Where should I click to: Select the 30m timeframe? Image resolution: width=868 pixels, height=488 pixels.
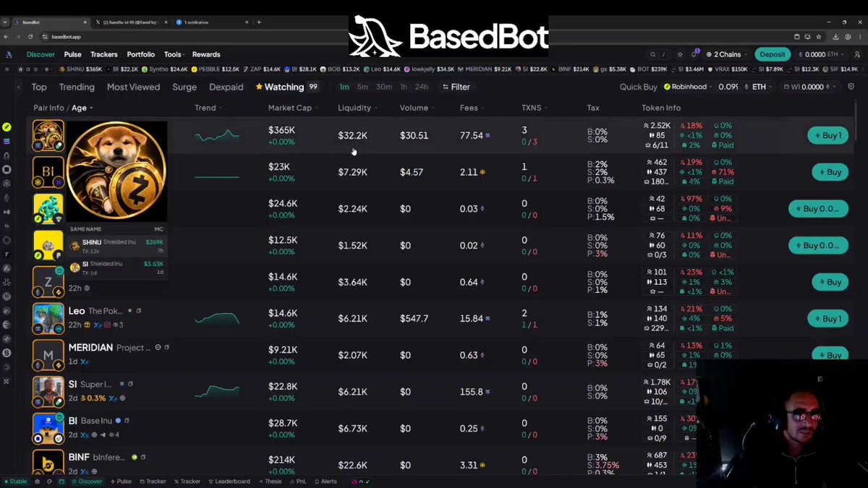pos(384,87)
